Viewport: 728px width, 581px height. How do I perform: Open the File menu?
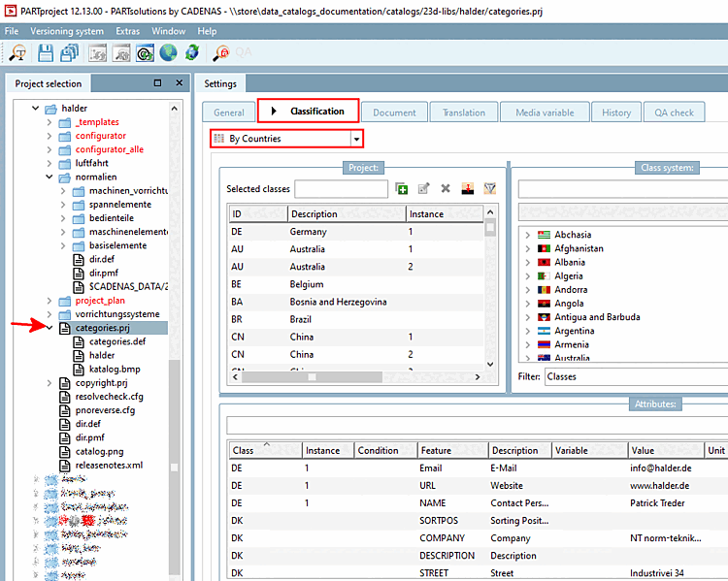pos(12,31)
